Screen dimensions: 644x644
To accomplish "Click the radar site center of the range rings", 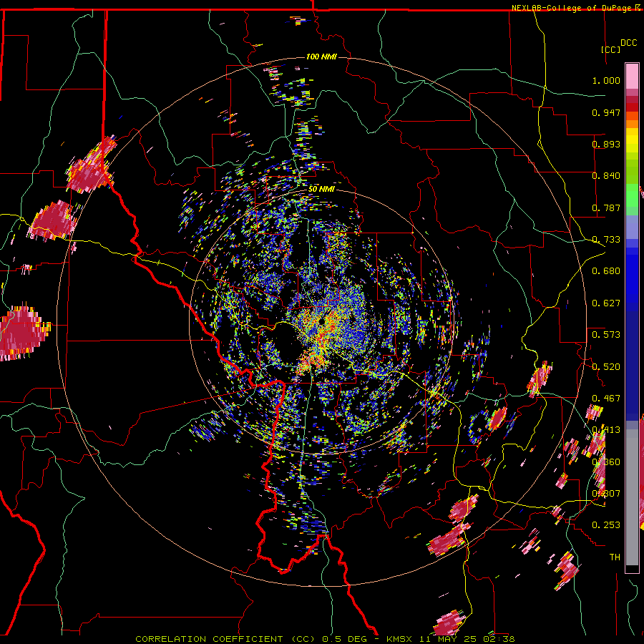I will tap(321, 321).
